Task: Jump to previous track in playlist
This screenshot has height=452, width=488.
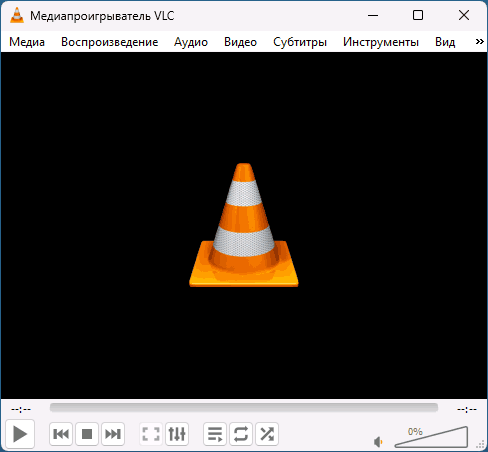Action: [x=61, y=434]
